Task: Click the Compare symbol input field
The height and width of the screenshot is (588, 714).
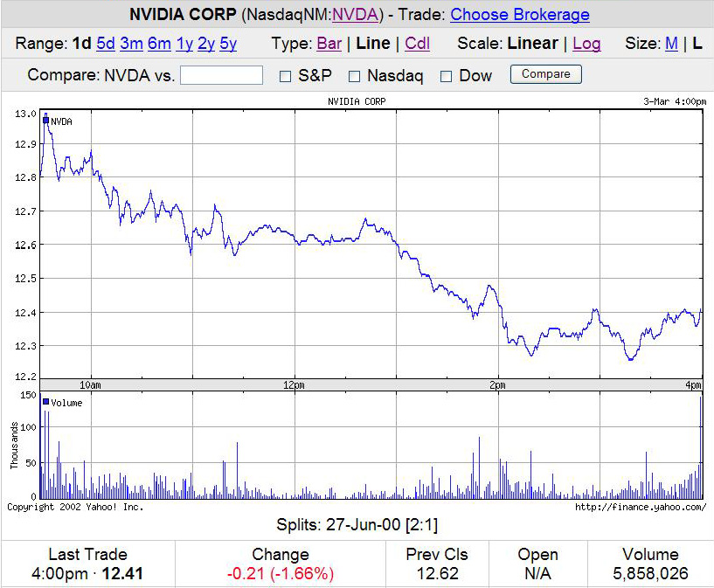Action: pos(221,75)
